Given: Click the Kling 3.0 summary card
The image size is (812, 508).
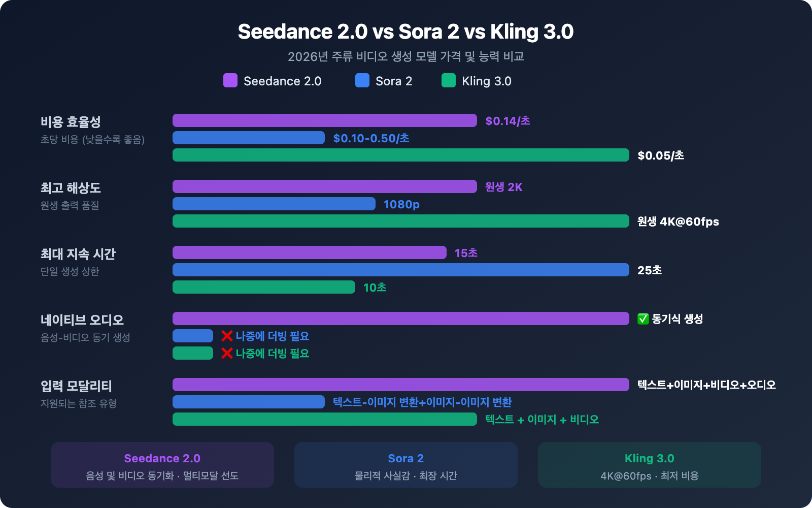Looking at the screenshot, I should (x=649, y=465).
